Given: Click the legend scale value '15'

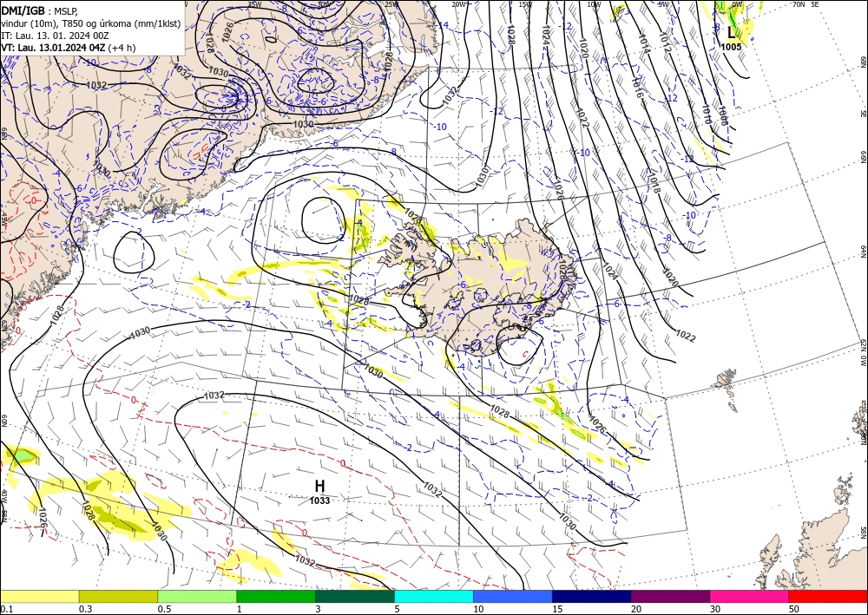Looking at the screenshot, I should pyautogui.click(x=557, y=609).
